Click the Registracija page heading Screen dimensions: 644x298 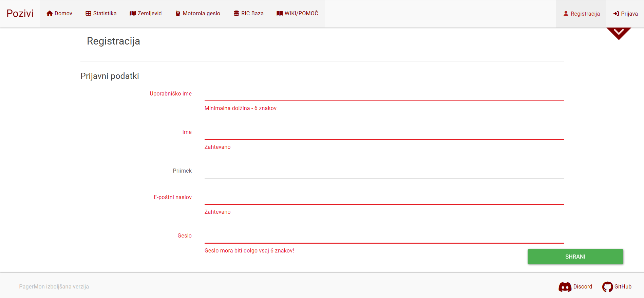[114, 41]
